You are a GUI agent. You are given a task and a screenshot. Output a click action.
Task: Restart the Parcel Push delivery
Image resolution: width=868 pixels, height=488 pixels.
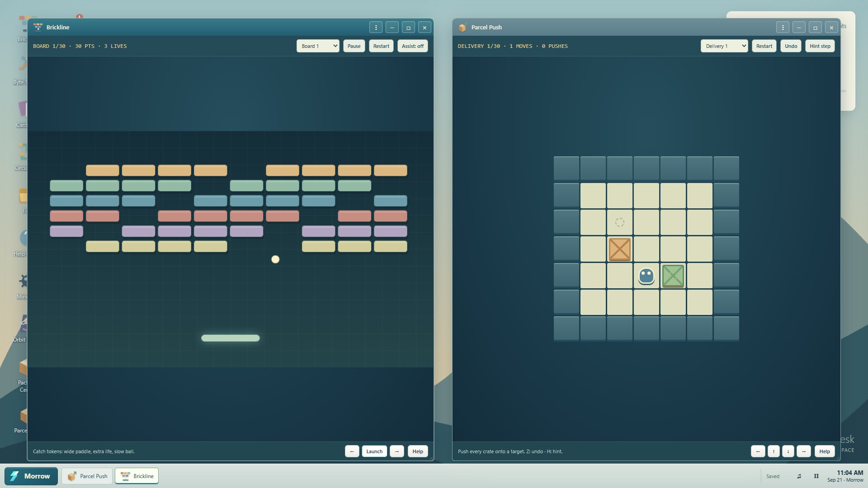(x=764, y=46)
